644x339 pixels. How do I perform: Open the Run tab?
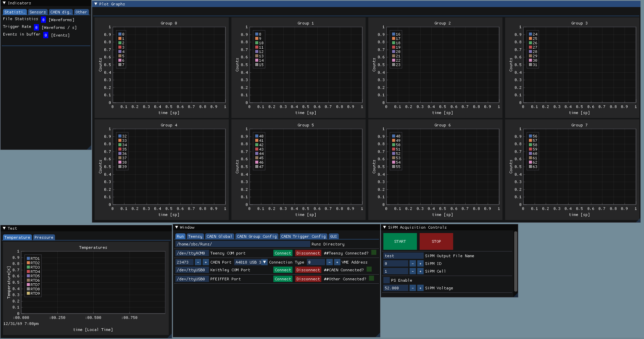click(x=180, y=236)
